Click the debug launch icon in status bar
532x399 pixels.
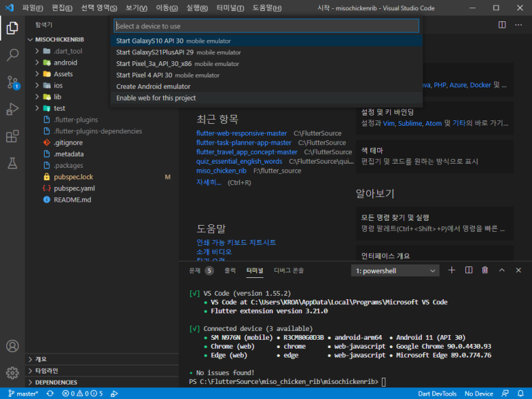114,393
